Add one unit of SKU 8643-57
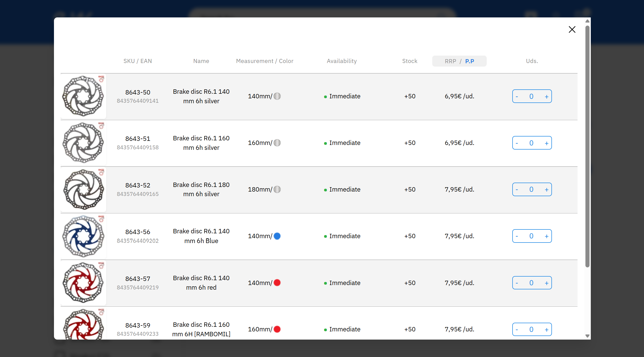The height and width of the screenshot is (357, 644). pos(546,283)
